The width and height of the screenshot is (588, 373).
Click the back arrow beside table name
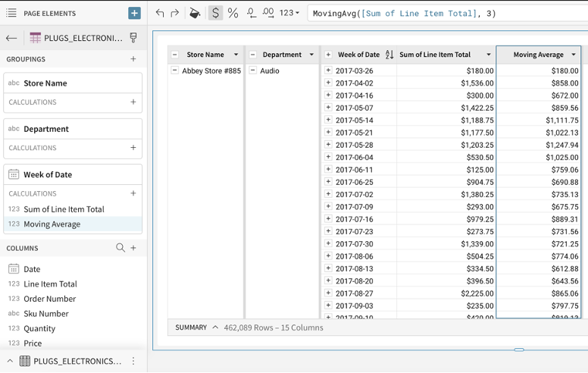pos(11,38)
